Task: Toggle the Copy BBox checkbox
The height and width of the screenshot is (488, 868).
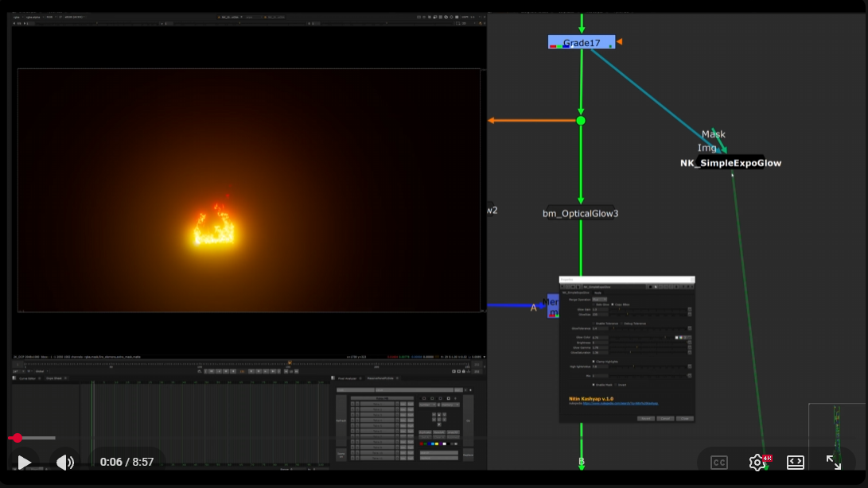Action: click(x=612, y=304)
